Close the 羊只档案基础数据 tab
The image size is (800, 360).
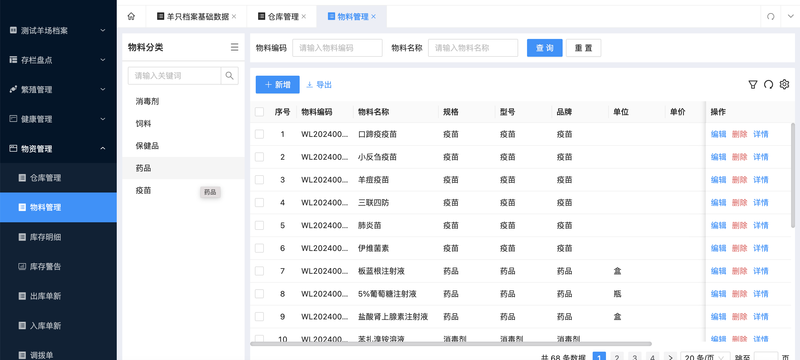pos(234,17)
